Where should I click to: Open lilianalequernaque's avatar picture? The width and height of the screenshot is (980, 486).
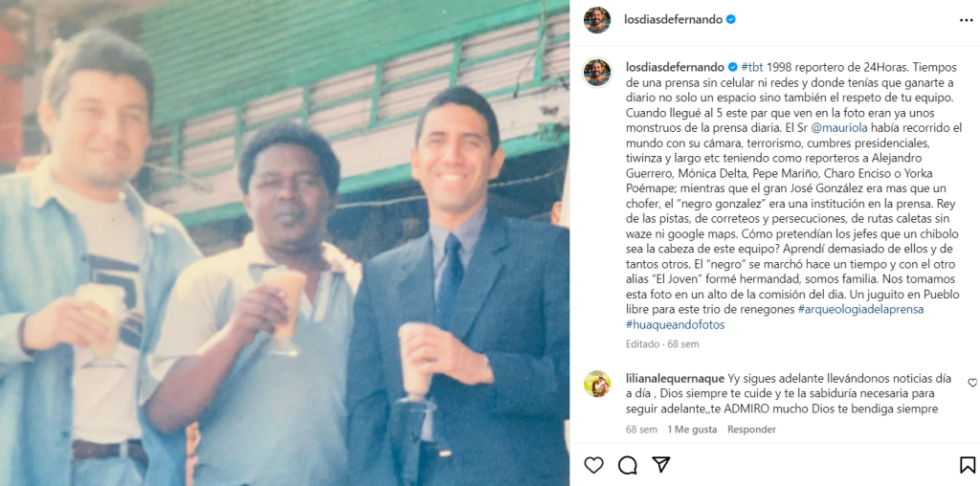(x=597, y=384)
